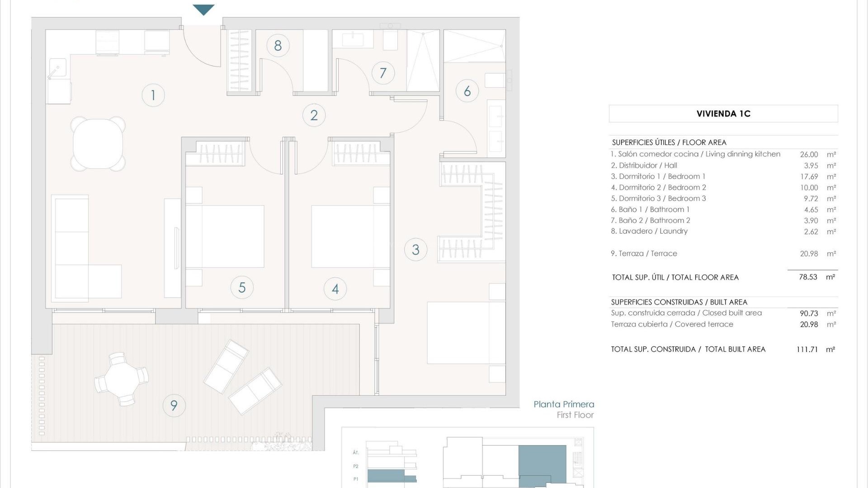The image size is (868, 488).
Task: Select room label 3 for Bedroom 1
Action: click(416, 249)
